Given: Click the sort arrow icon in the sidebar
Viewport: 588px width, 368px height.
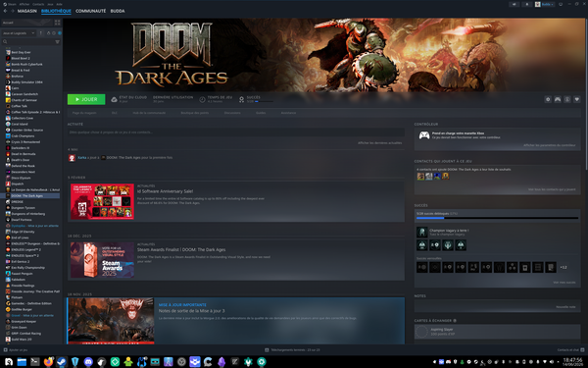Looking at the screenshot, I should (41, 33).
